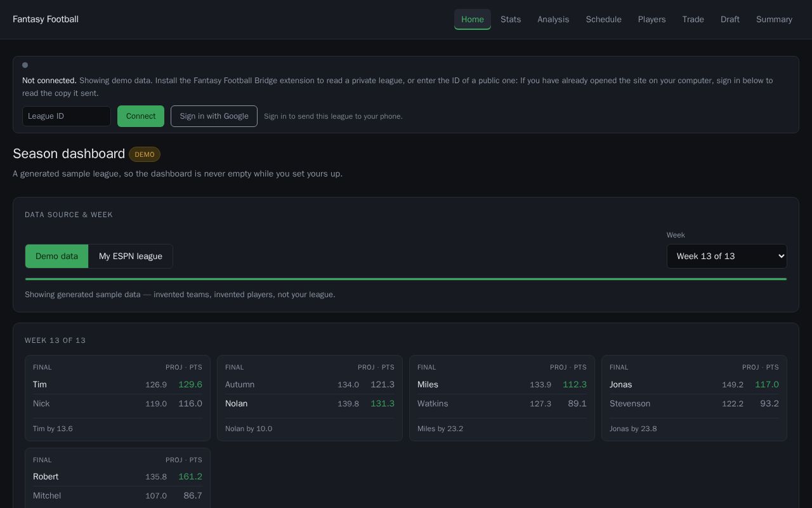Click the green Connect button
The width and height of the screenshot is (812, 508).
141,116
